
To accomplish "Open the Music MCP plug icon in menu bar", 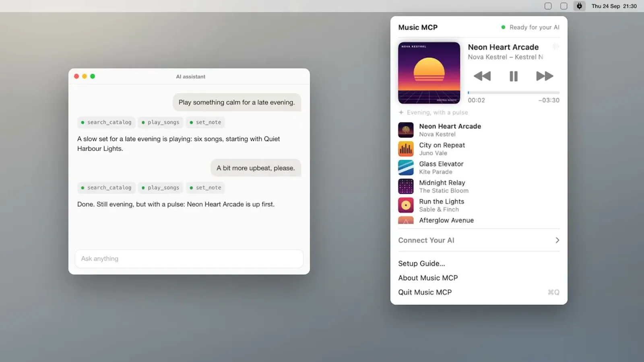I will tap(579, 6).
